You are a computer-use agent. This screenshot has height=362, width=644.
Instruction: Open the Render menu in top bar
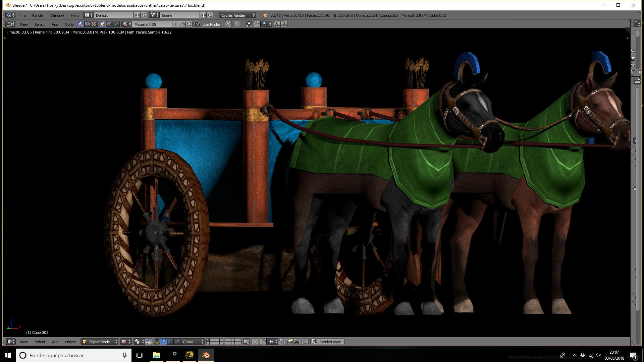tap(38, 15)
